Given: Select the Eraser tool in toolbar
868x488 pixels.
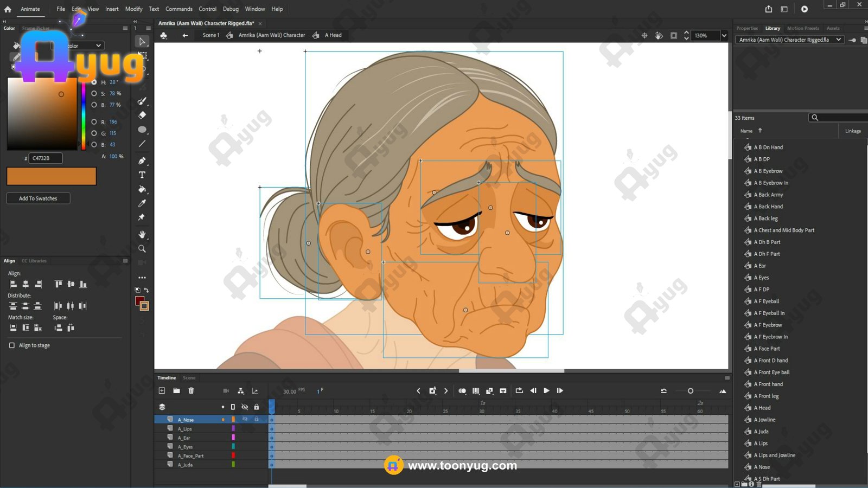Looking at the screenshot, I should tap(142, 115).
